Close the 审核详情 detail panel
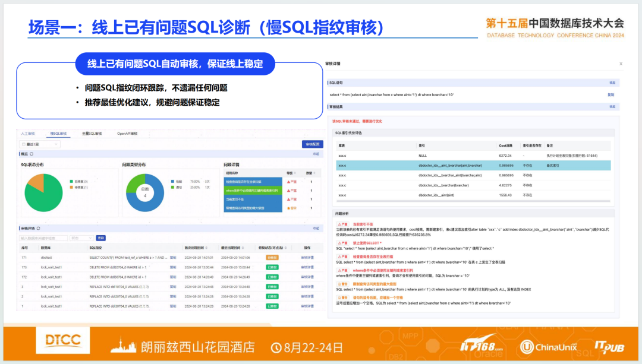642x364 pixels. [x=621, y=64]
